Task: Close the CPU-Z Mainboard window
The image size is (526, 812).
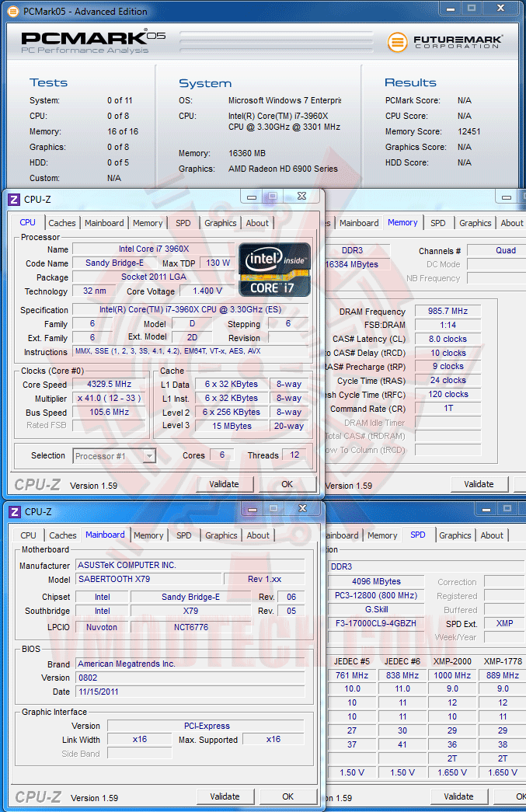Action: click(303, 509)
